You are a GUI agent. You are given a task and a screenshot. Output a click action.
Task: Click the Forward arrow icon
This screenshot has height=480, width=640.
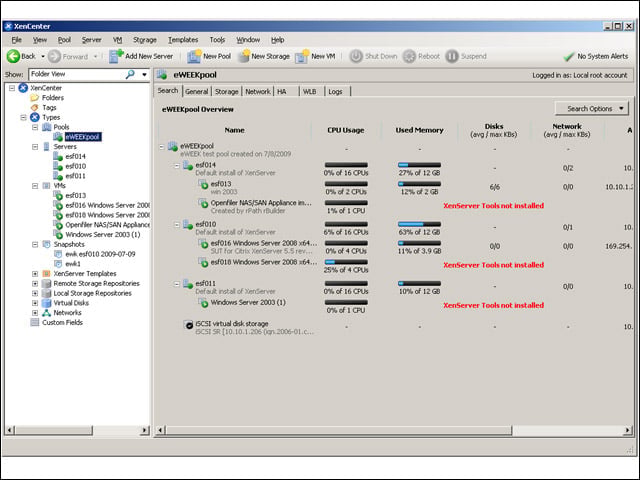point(54,56)
